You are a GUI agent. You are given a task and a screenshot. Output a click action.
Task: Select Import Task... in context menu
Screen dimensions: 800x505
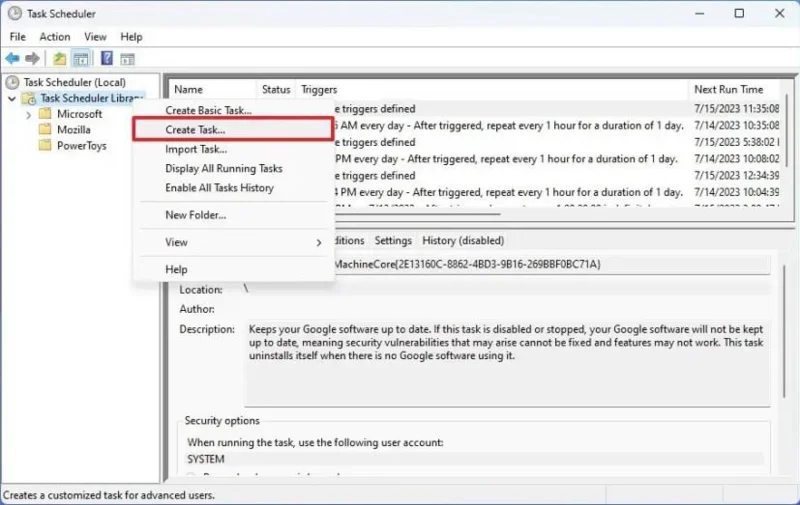[x=234, y=149]
